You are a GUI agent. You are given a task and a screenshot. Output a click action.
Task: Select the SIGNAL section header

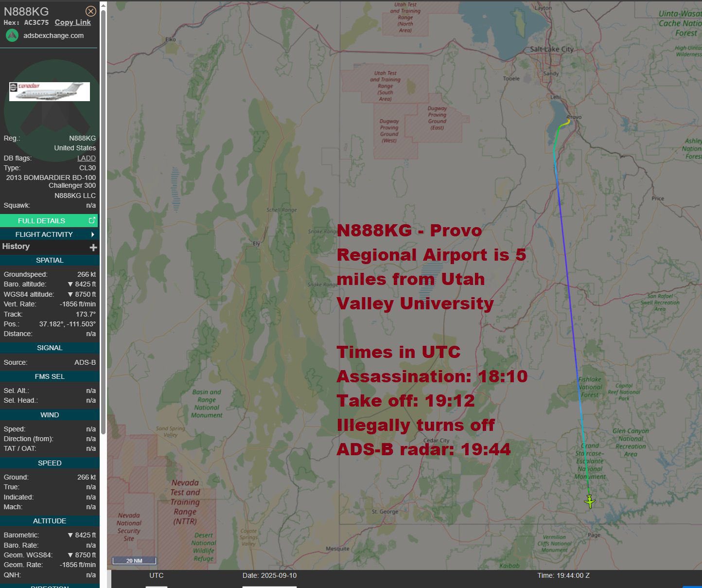[50, 348]
